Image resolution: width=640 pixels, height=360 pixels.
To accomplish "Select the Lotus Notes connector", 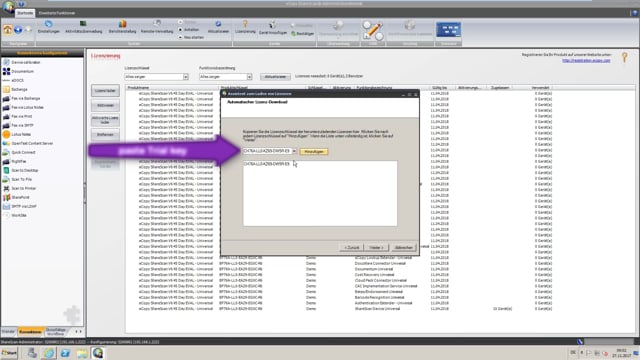I will 21,134.
